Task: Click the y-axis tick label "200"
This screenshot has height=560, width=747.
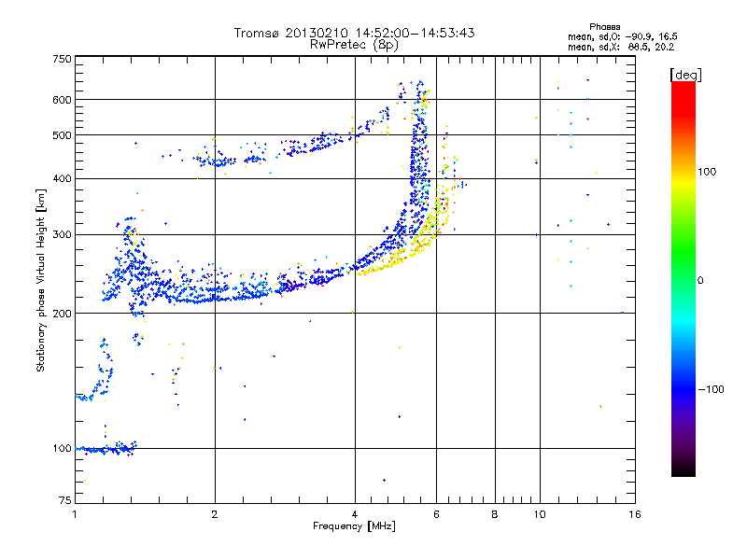Action: [x=62, y=314]
